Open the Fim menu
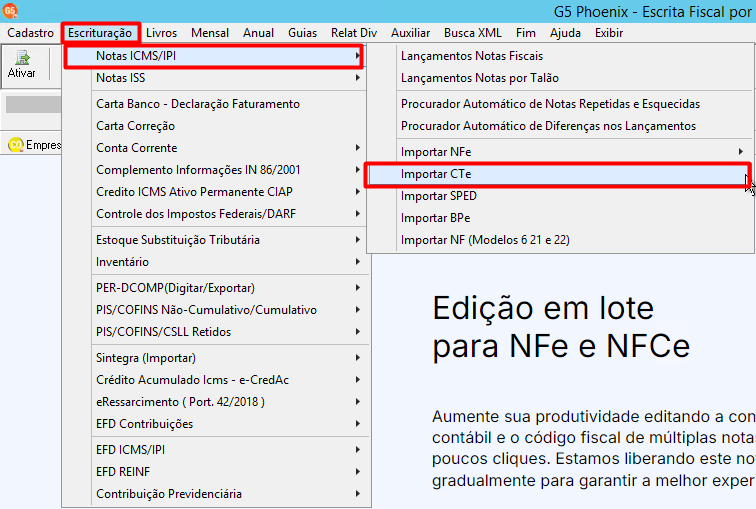The image size is (756, 509). pos(526,33)
